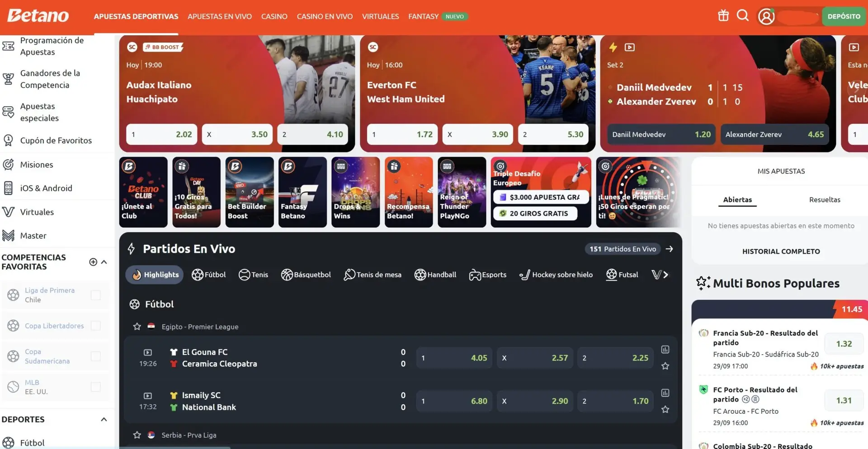Open stats icon for El Gouna FC match
868x449 pixels.
tap(665, 350)
